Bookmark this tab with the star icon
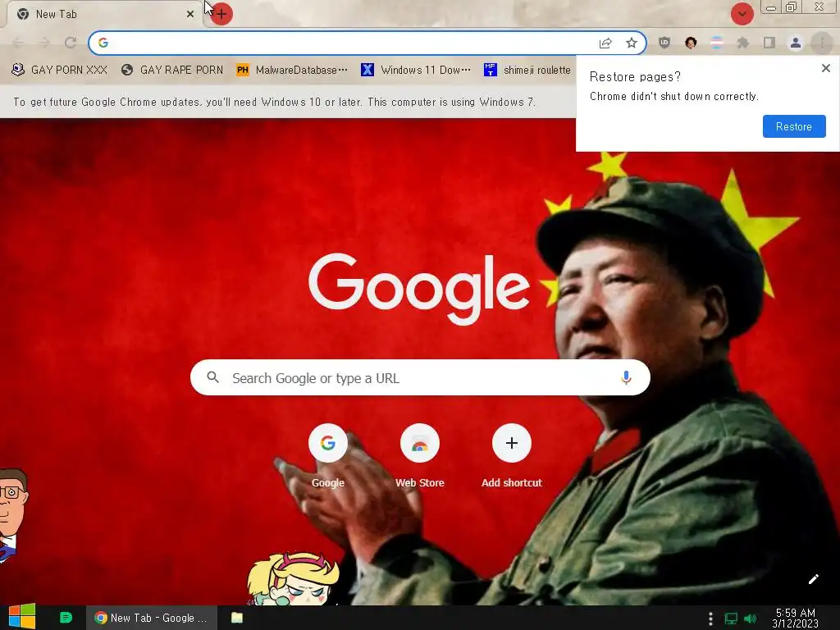Viewport: 840px width, 630px height. 632,43
